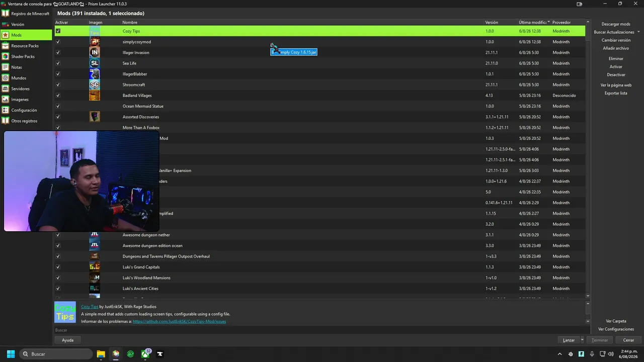Click the Luki's Grand Capitals icon
644x362 pixels.
click(95, 267)
